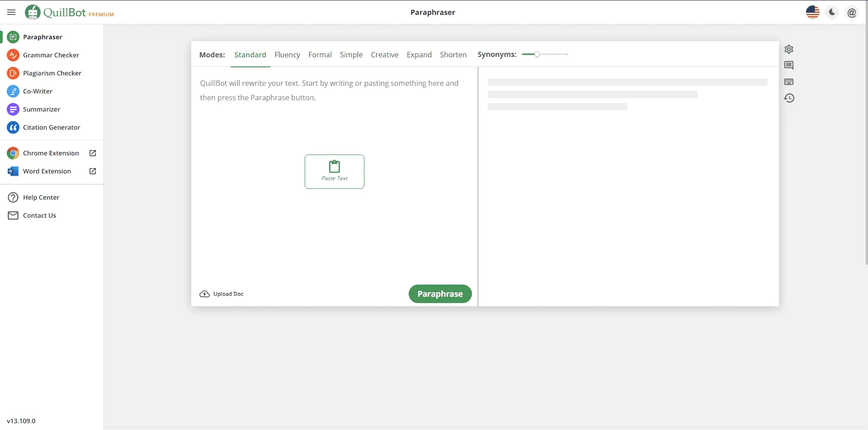Open Citation Generator quote icon
Viewport: 868px width, 430px height.
13,127
